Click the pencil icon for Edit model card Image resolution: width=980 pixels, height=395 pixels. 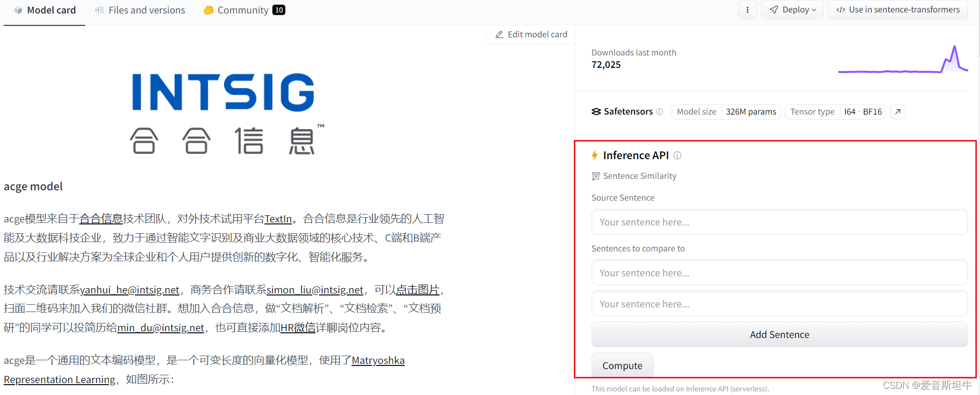499,34
